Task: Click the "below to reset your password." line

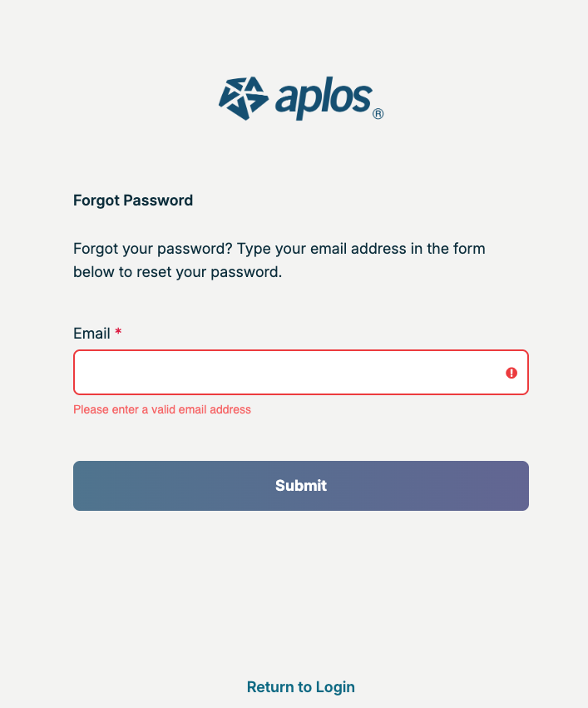Action: coord(178,272)
